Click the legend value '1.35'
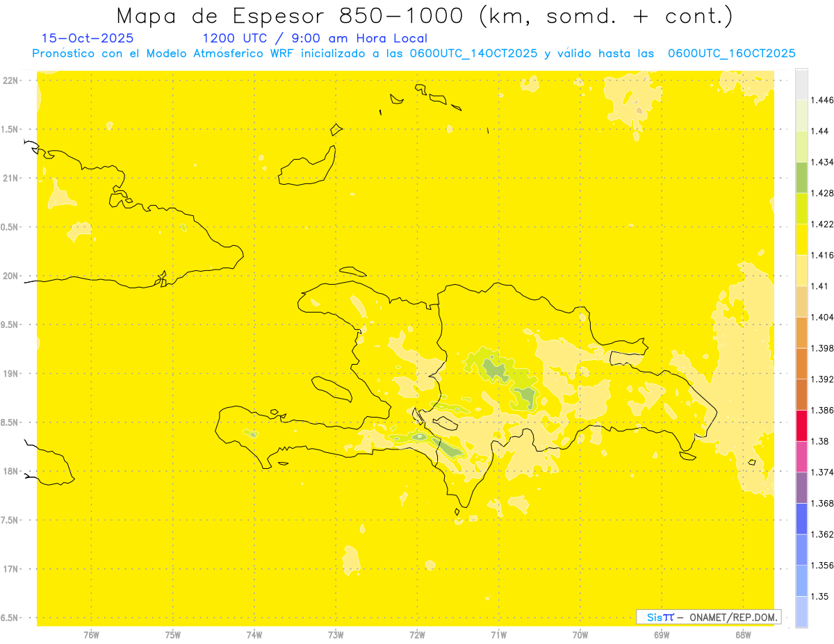This screenshot has height=644, width=834. (820, 596)
